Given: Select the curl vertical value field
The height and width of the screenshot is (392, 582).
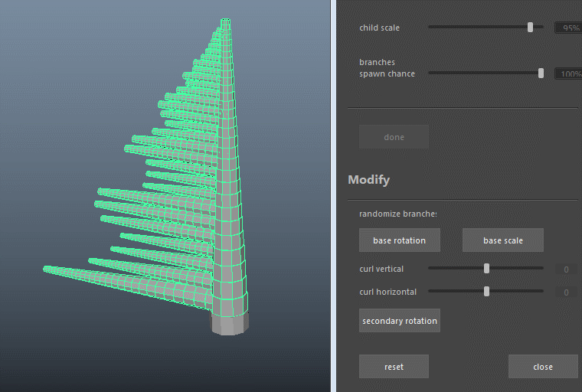Looking at the screenshot, I should (x=566, y=269).
